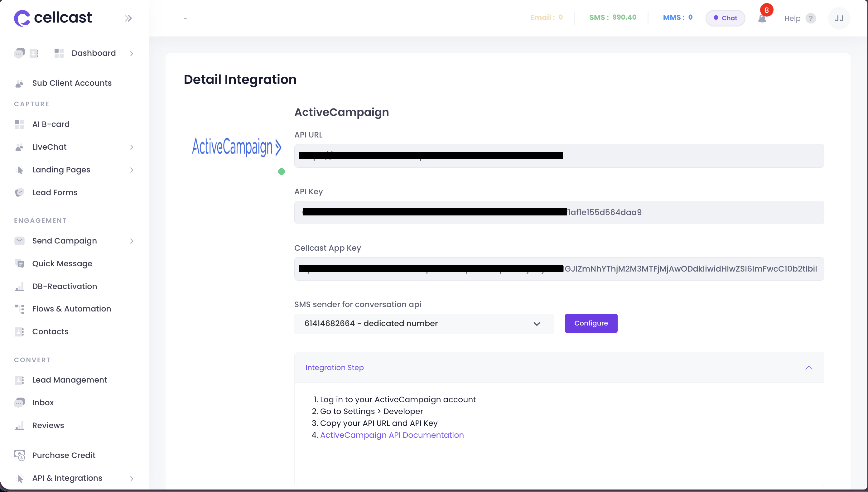Click the Quick Message icon
Screen dimensions: 868x492
(x=19, y=263)
